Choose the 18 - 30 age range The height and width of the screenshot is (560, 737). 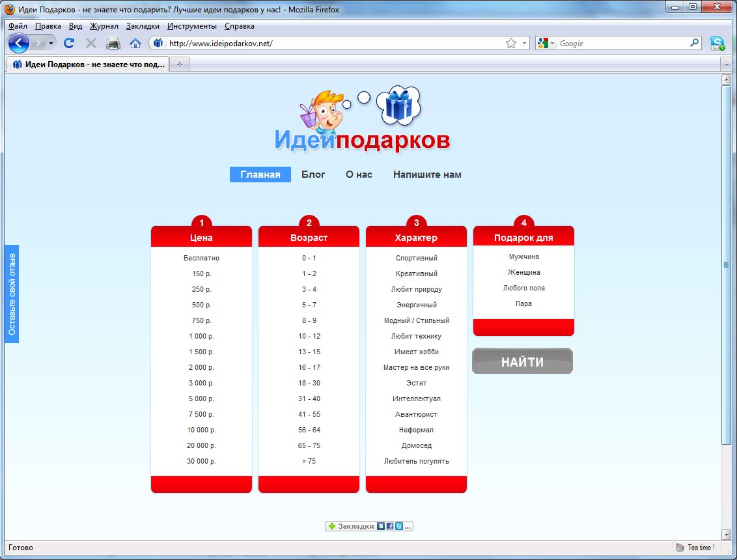click(309, 383)
